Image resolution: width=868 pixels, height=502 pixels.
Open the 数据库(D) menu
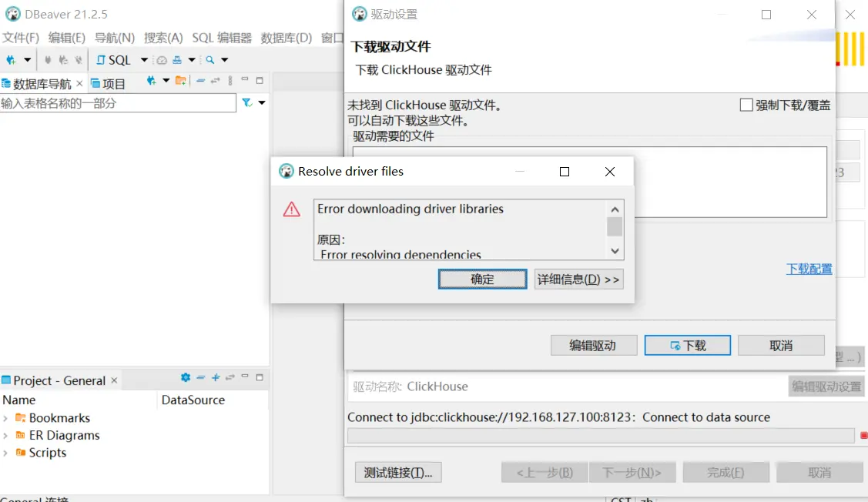(287, 38)
